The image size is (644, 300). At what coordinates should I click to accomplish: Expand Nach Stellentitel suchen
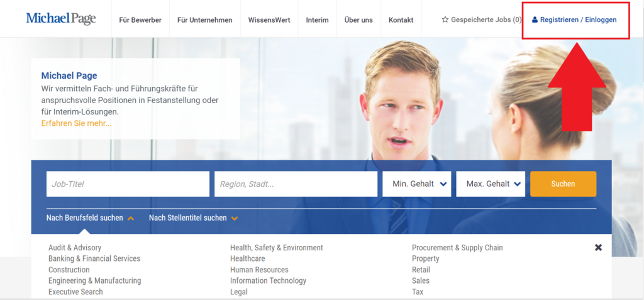tap(193, 218)
